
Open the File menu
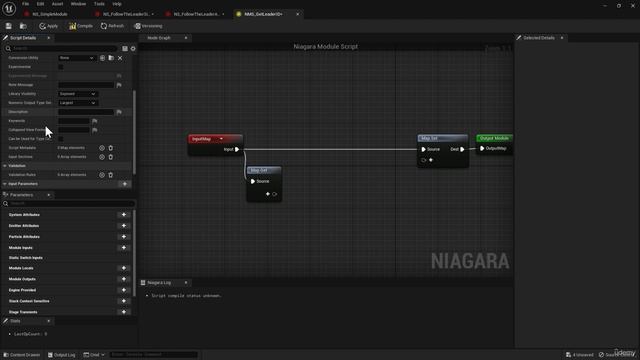(25, 4)
